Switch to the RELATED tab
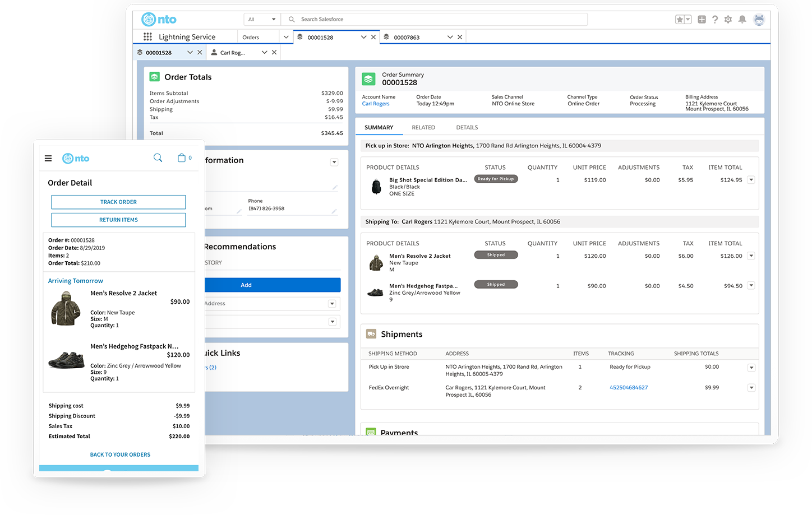This screenshot has width=812, height=515. [423, 127]
